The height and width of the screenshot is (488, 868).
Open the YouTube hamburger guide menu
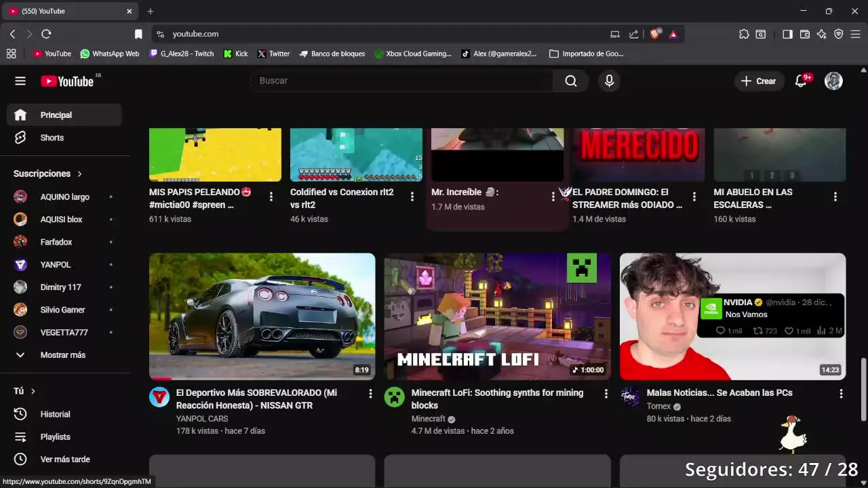[x=20, y=81]
